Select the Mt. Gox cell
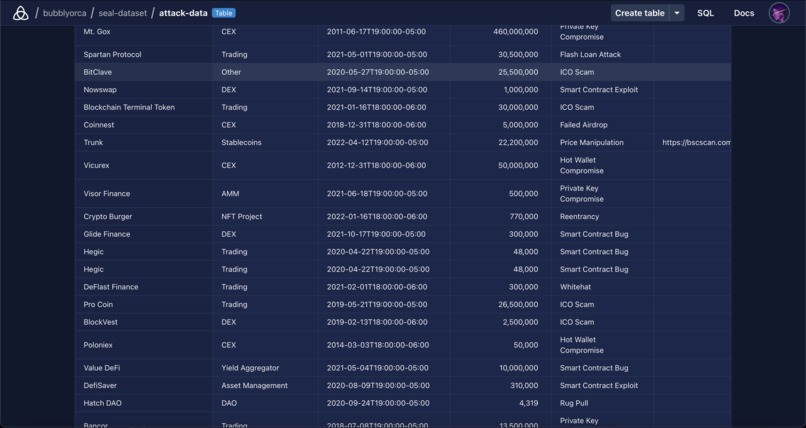Image resolution: width=806 pixels, height=428 pixels. point(144,31)
